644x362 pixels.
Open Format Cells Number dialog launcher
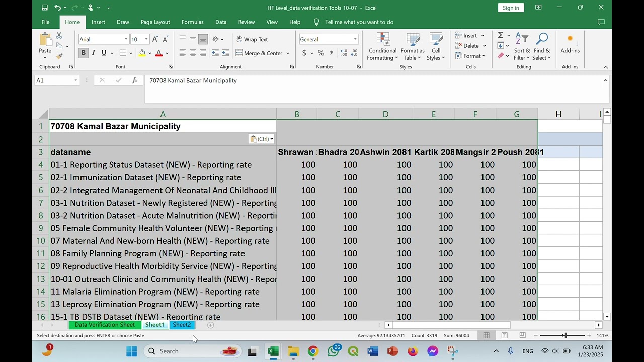(359, 67)
